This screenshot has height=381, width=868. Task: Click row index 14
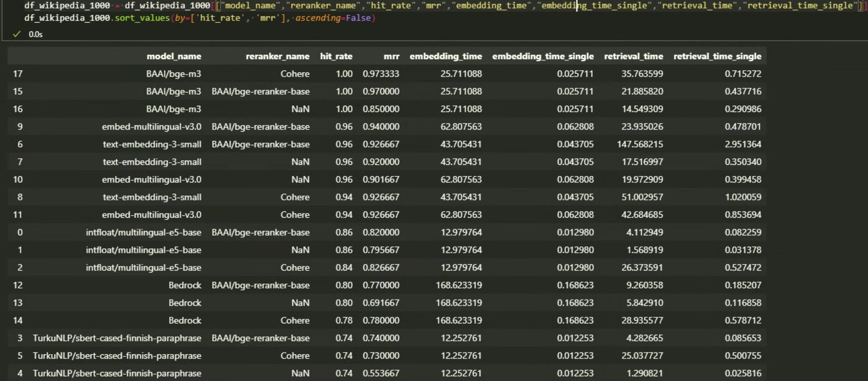click(18, 320)
